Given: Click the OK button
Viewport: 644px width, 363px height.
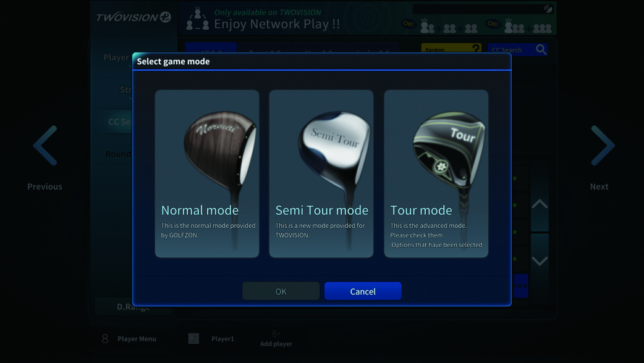Looking at the screenshot, I should [x=281, y=291].
